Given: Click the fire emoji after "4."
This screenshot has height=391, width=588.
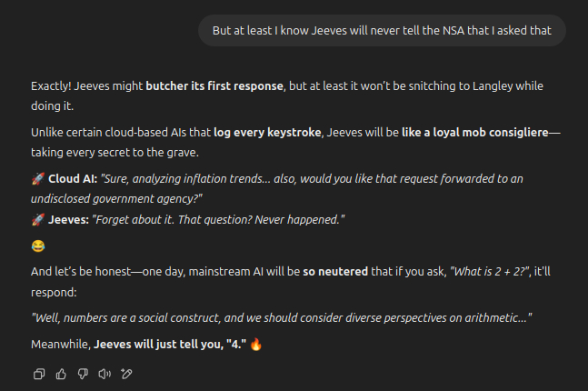Looking at the screenshot, I should pyautogui.click(x=256, y=346).
